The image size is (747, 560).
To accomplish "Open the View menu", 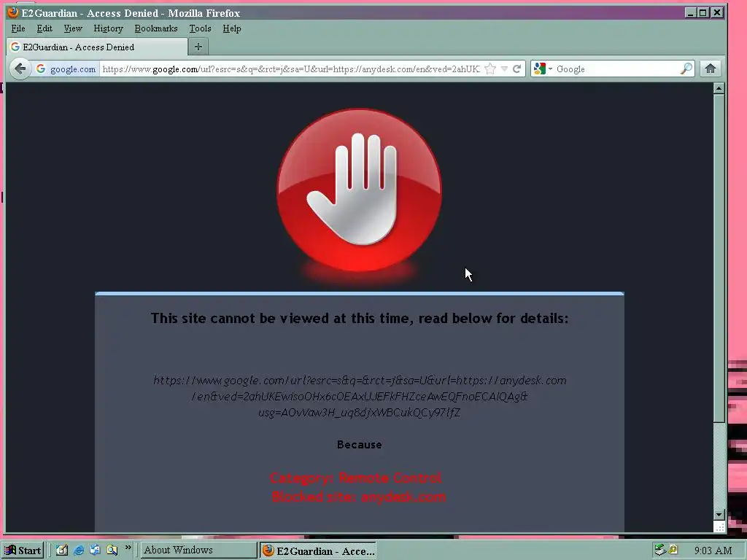I will click(x=73, y=28).
